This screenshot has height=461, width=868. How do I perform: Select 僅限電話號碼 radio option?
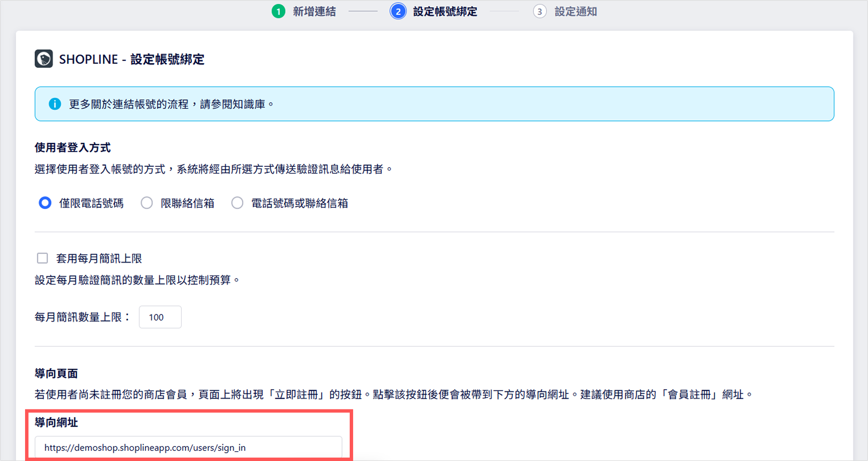45,203
